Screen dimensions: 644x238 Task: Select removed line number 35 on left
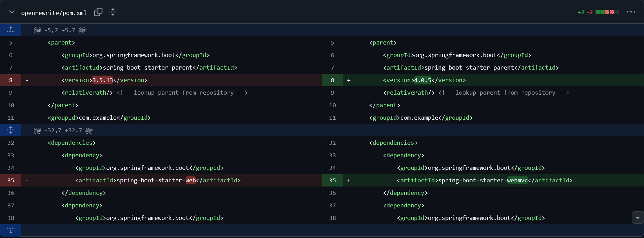[x=11, y=180]
